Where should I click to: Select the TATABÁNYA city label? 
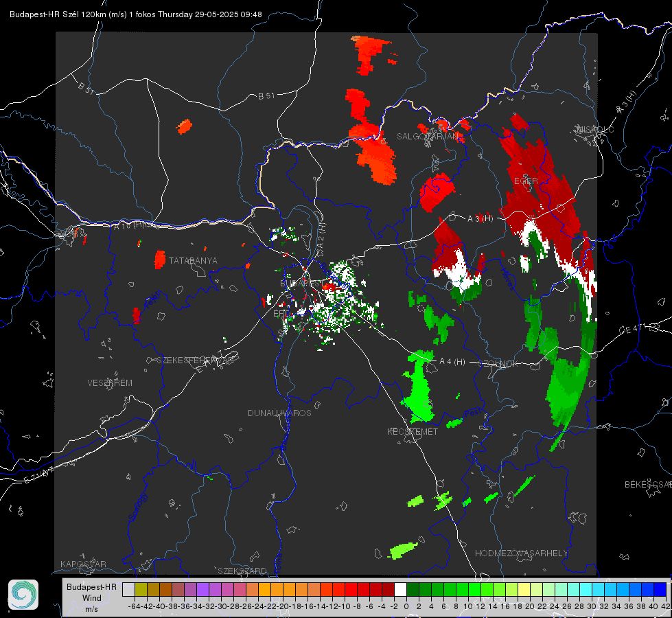pyautogui.click(x=193, y=261)
